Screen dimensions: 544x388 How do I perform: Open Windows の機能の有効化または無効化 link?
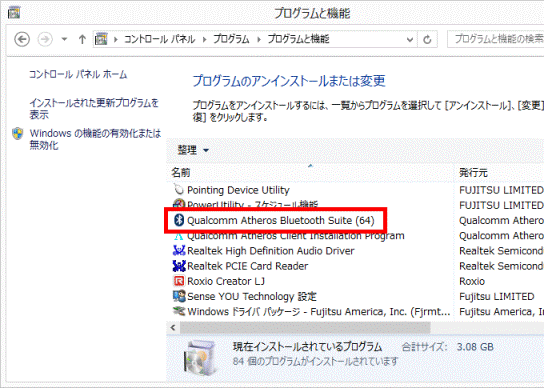(95, 139)
